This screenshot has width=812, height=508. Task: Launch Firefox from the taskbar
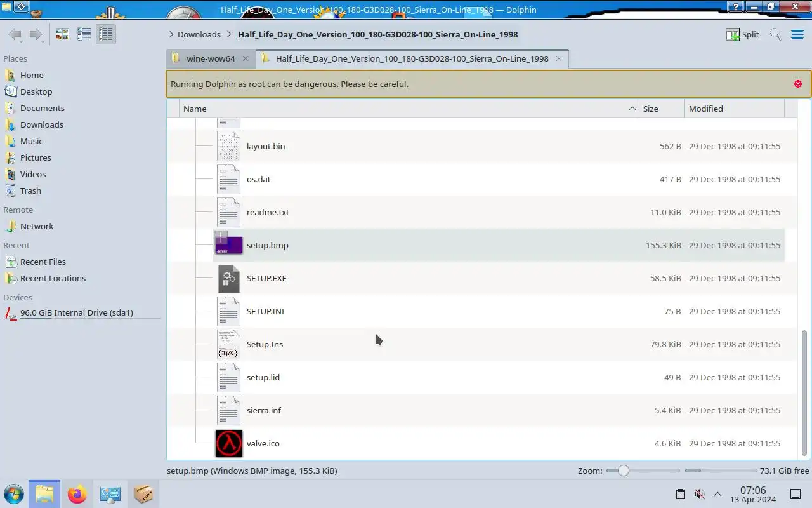click(77, 494)
